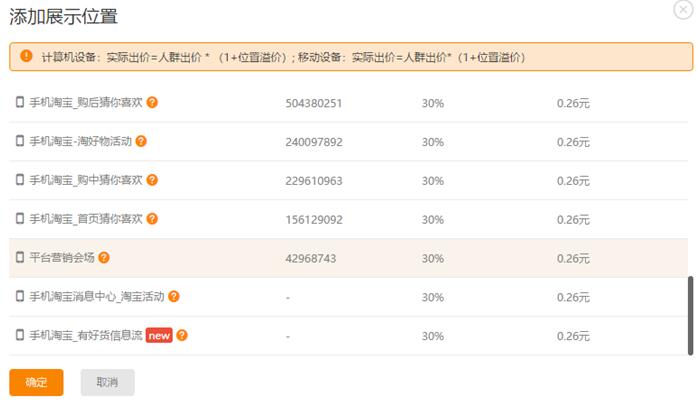The height and width of the screenshot is (403, 698).
Task: Click 30% in 手机淘宝_有好货信息流 row
Action: coord(433,336)
